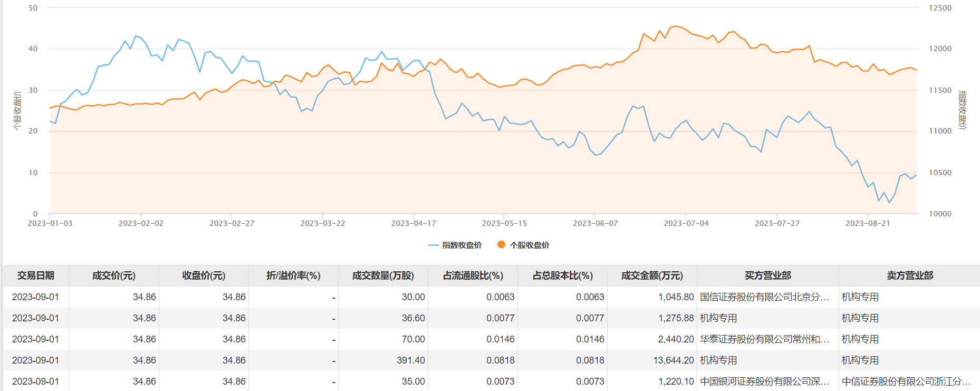
Task: Click the 收盘价(元) column header
Action: (x=204, y=275)
